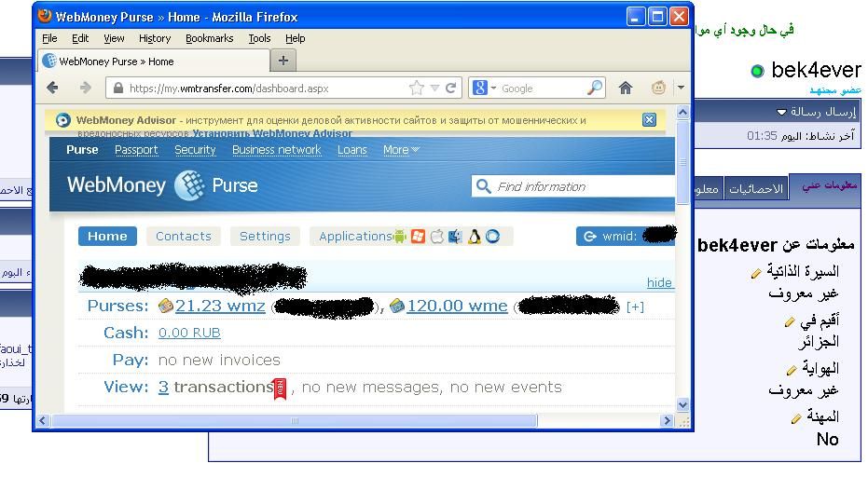The height and width of the screenshot is (477, 868).
Task: Click the wmz purse icon
Action: coord(166,306)
